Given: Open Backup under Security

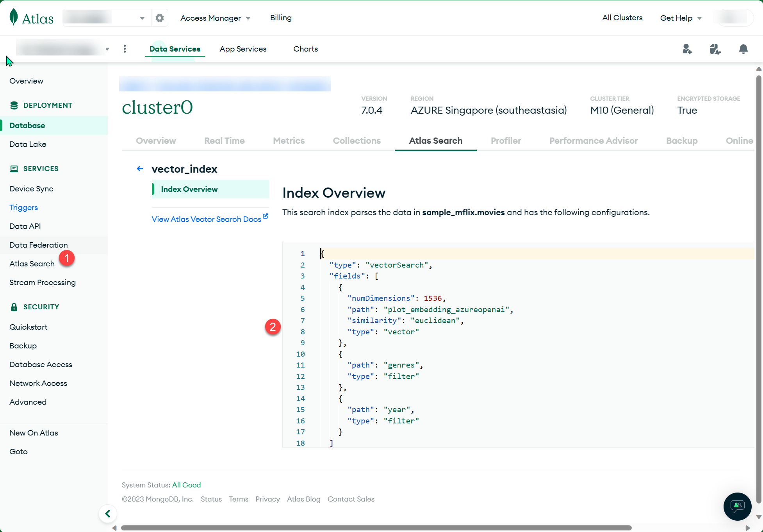Looking at the screenshot, I should click(23, 346).
